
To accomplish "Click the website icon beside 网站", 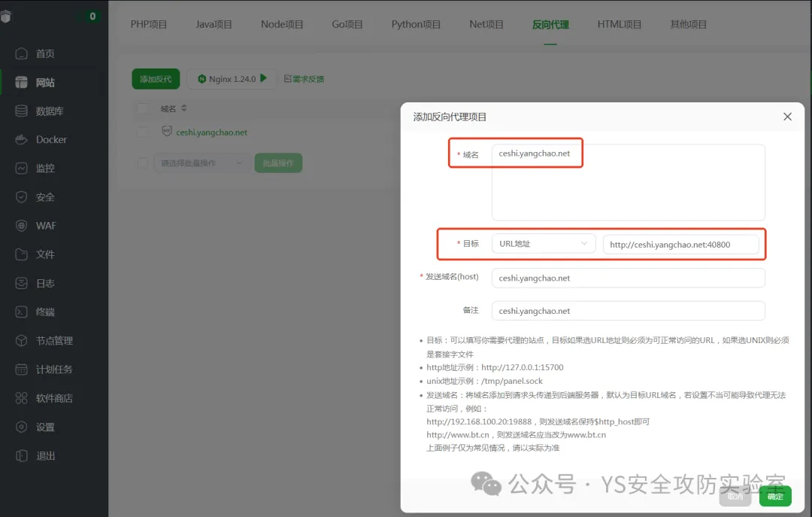I will pos(21,83).
